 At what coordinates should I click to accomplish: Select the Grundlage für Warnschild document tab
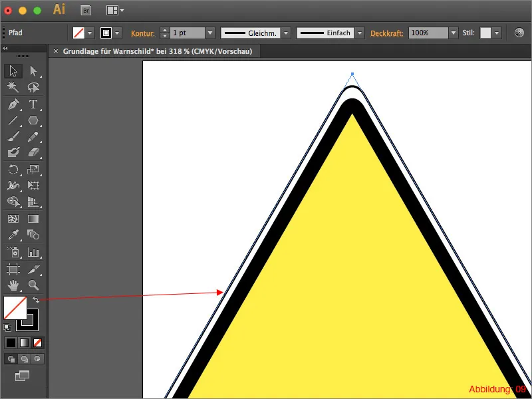[158, 51]
